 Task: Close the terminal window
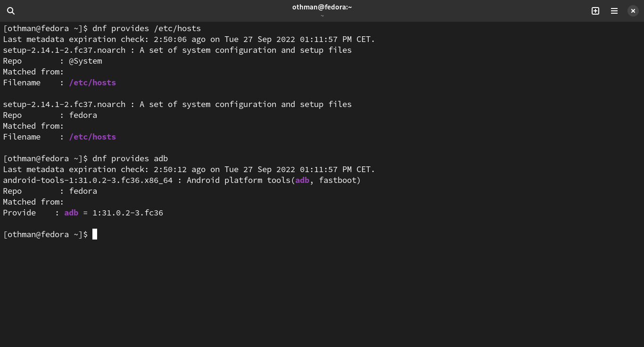[633, 11]
